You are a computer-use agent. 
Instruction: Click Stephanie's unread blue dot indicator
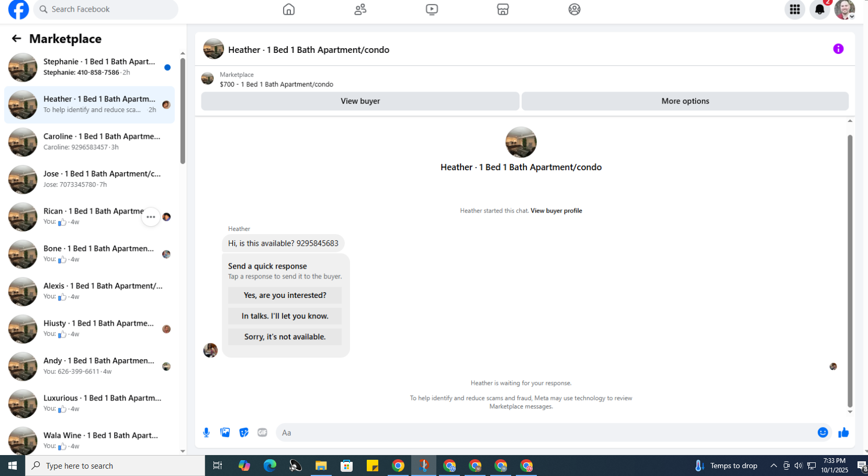pyautogui.click(x=167, y=68)
